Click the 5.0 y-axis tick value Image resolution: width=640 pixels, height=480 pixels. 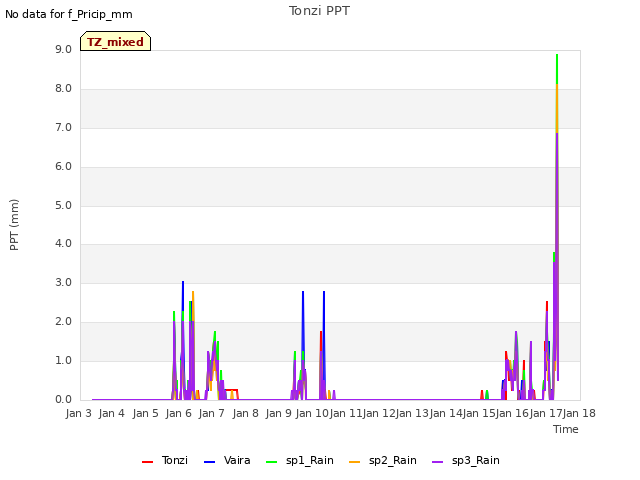(x=63, y=205)
